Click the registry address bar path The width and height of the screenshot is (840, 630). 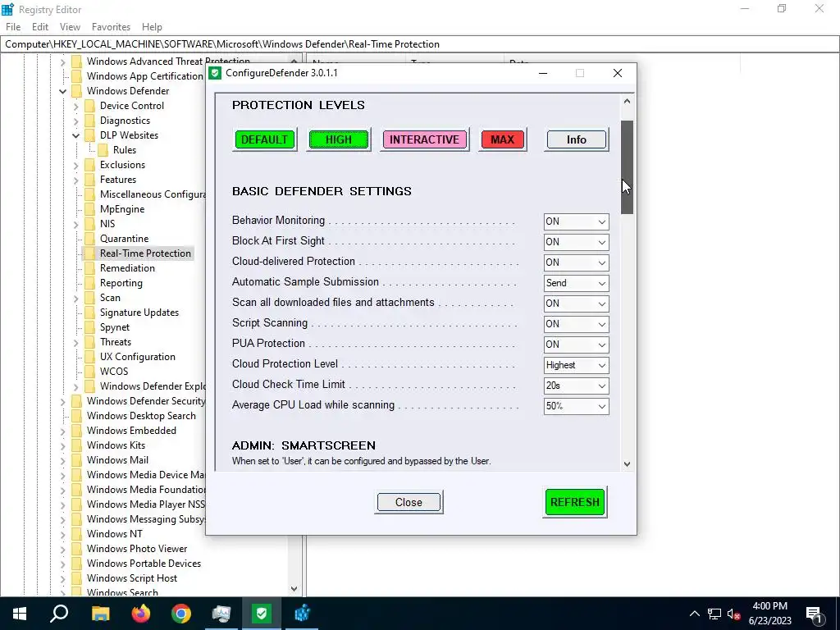pos(222,44)
